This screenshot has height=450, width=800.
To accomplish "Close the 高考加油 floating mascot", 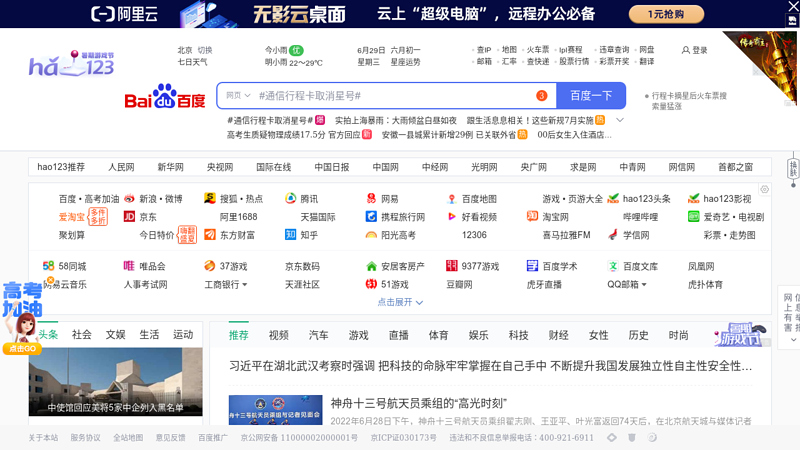I will coord(50,280).
